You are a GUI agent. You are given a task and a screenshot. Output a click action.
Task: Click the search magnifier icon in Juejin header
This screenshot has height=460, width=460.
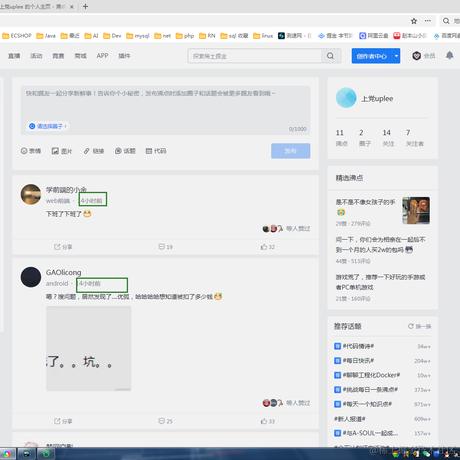(x=330, y=56)
